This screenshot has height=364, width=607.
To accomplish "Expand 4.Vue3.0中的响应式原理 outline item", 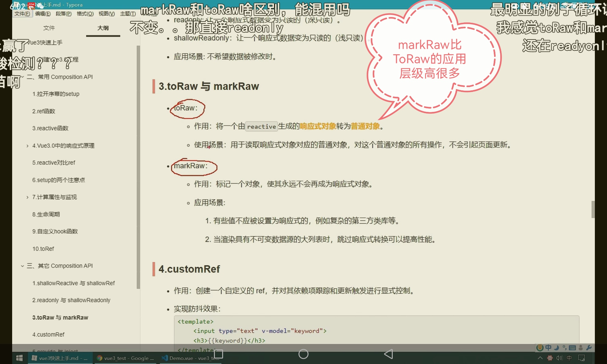I will [27, 146].
